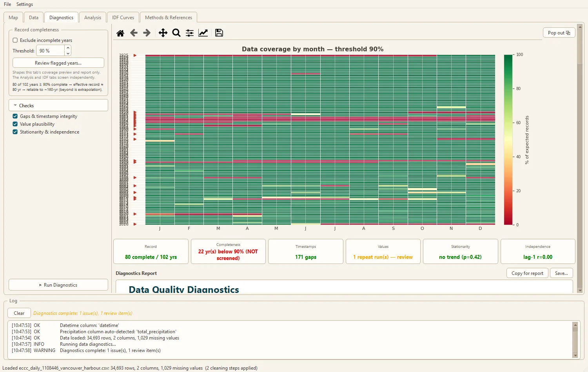Click the Save... report button

pyautogui.click(x=561, y=273)
